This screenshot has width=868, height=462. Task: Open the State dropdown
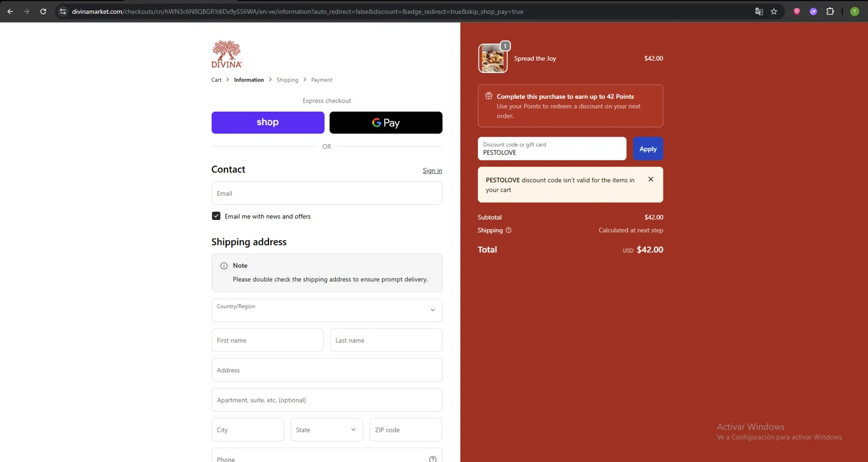[x=327, y=430]
